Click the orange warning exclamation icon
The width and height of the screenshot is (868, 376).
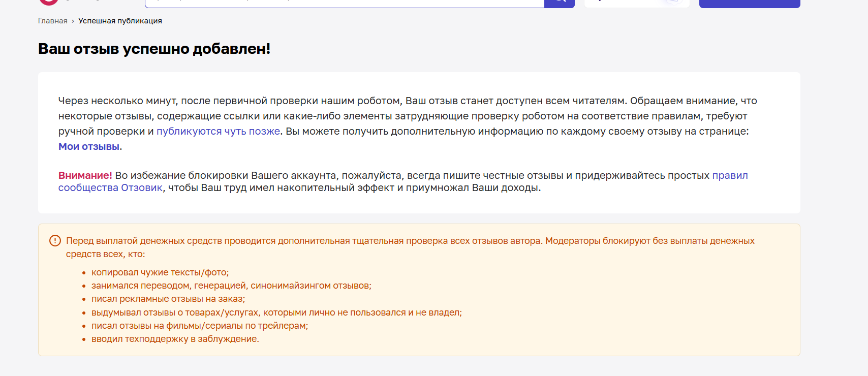click(55, 241)
